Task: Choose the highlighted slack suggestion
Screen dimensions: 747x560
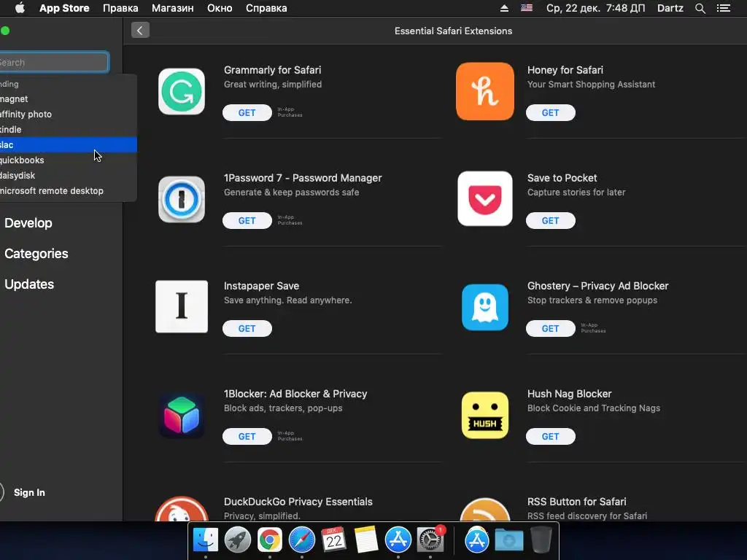Action: pyautogui.click(x=68, y=145)
